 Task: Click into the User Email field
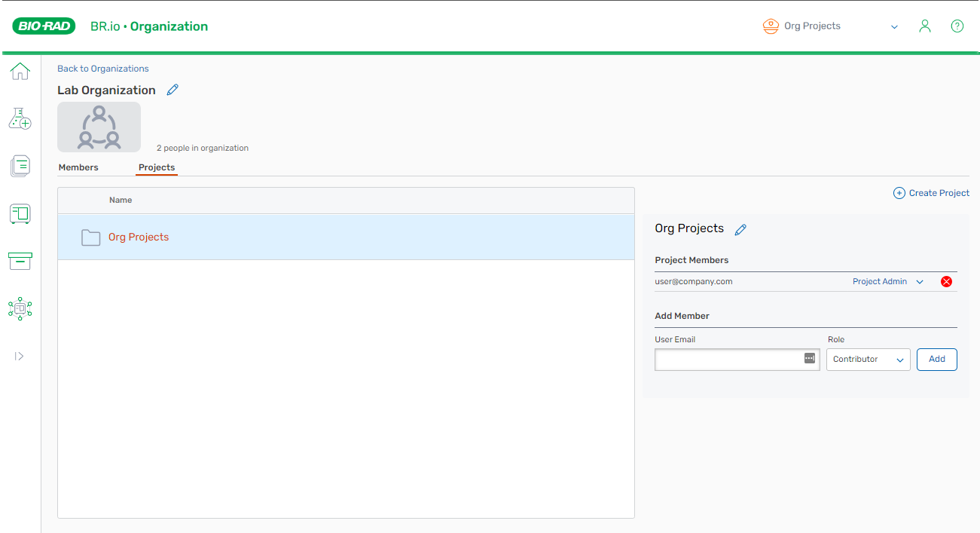click(727, 360)
